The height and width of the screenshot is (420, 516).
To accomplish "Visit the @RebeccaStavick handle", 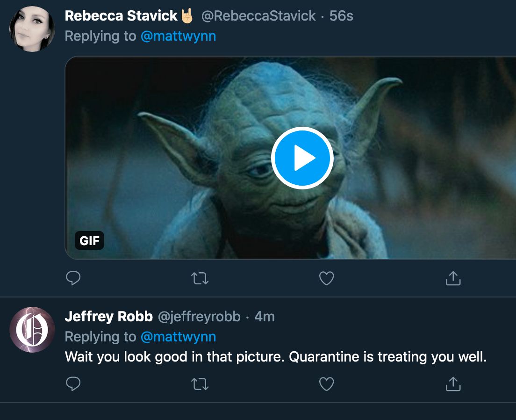I will [x=258, y=16].
